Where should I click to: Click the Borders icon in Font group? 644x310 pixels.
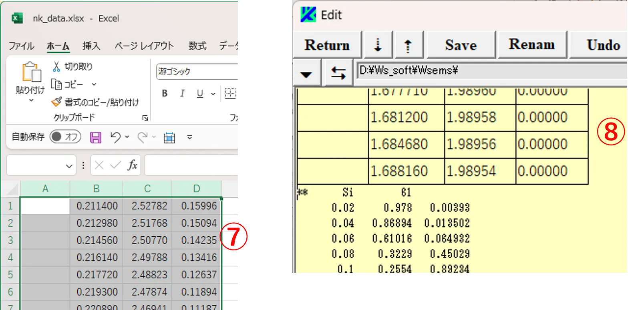[230, 93]
